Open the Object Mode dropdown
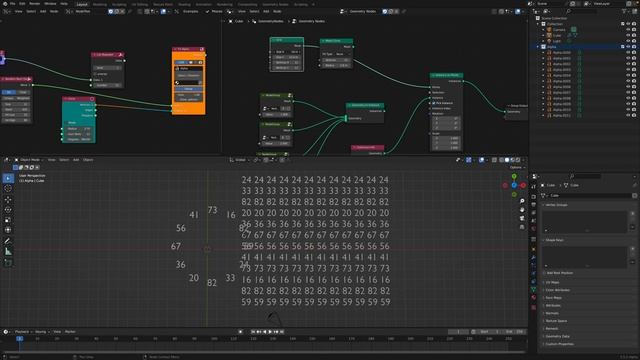 click(29, 160)
